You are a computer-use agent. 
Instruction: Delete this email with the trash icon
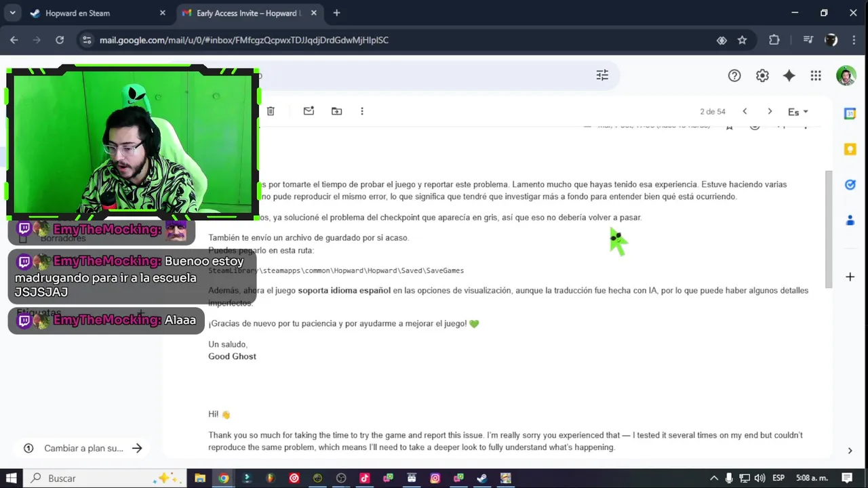pos(271,111)
